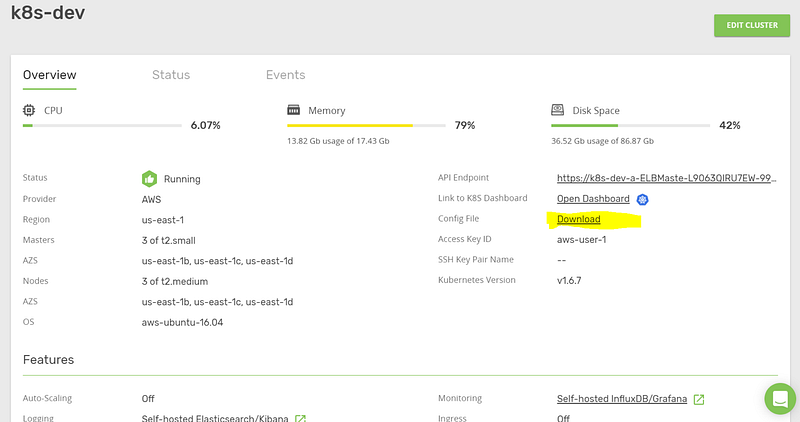Click the green Running status icon
Viewport: 800px width, 422px height.
(149, 179)
